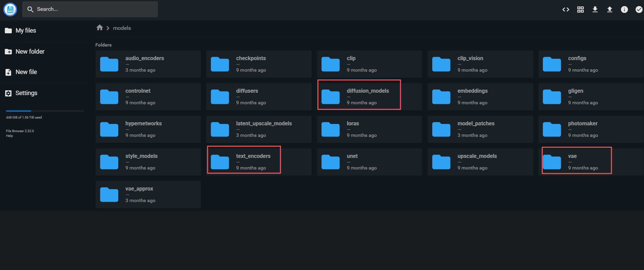Click the models breadcrumb link

click(122, 28)
